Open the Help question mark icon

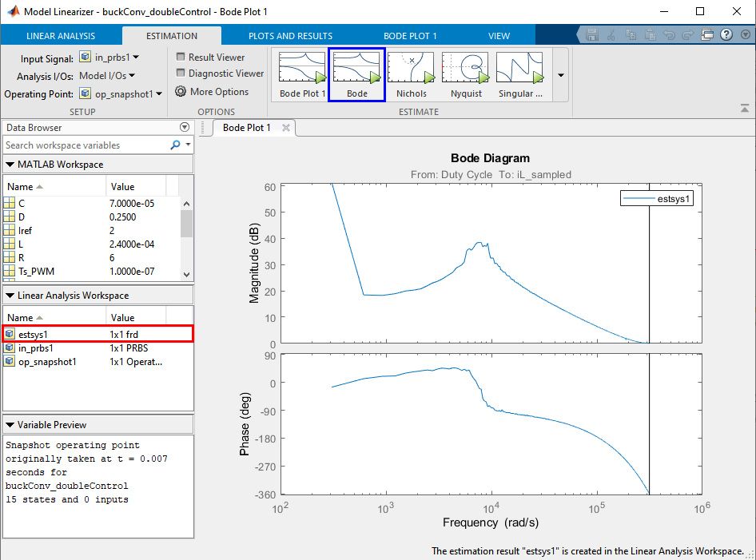pos(726,35)
